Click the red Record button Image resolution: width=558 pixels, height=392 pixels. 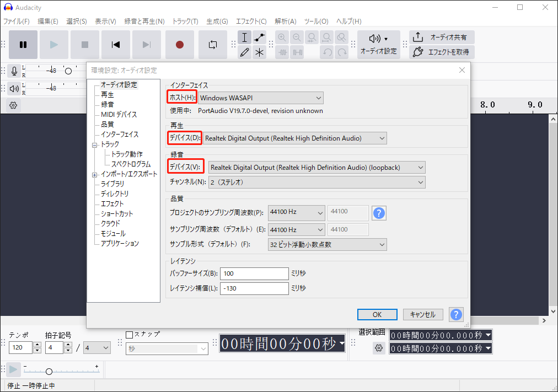click(x=180, y=45)
